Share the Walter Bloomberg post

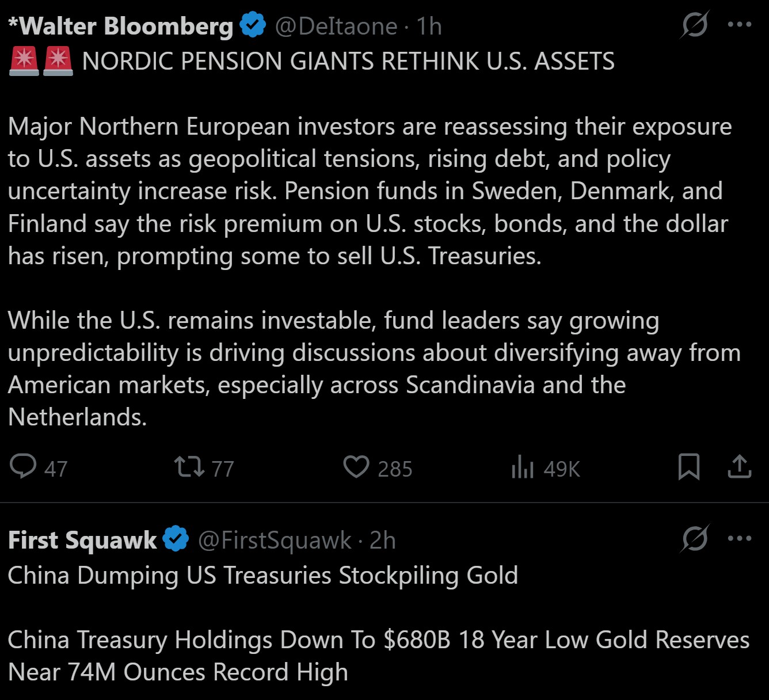coord(739,467)
